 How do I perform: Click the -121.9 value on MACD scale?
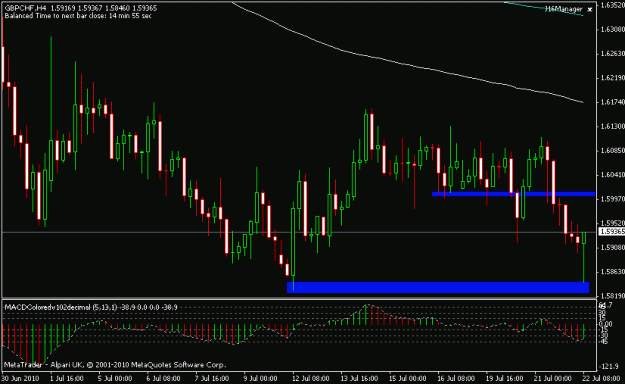tap(610, 366)
